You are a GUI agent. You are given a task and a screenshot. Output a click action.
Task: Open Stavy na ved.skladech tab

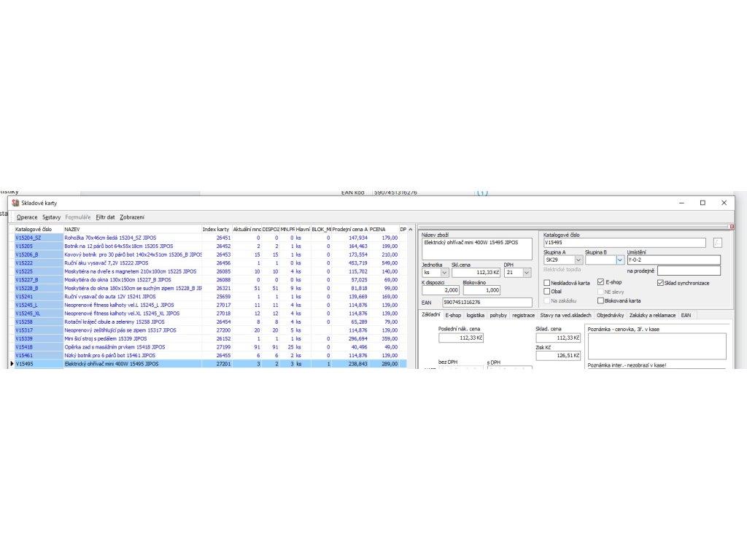(565, 315)
